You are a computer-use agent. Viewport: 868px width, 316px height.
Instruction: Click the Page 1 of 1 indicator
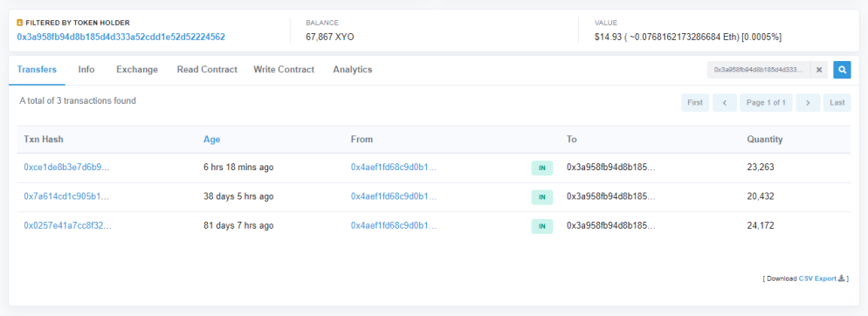766,102
